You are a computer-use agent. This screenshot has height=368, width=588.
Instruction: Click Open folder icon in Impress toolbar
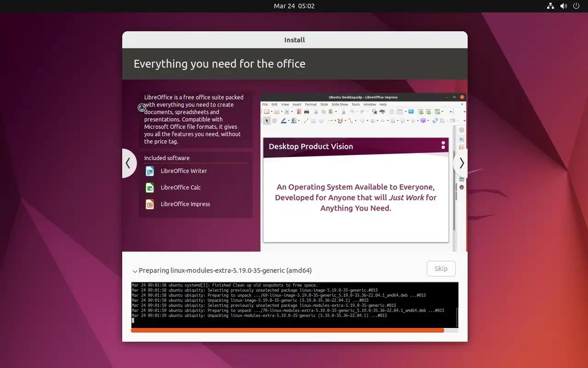click(x=277, y=112)
